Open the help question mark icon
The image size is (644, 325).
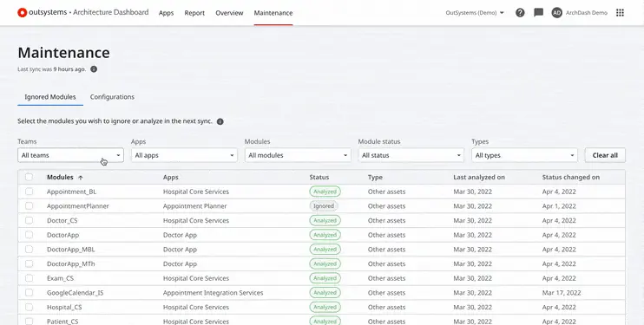pos(520,13)
